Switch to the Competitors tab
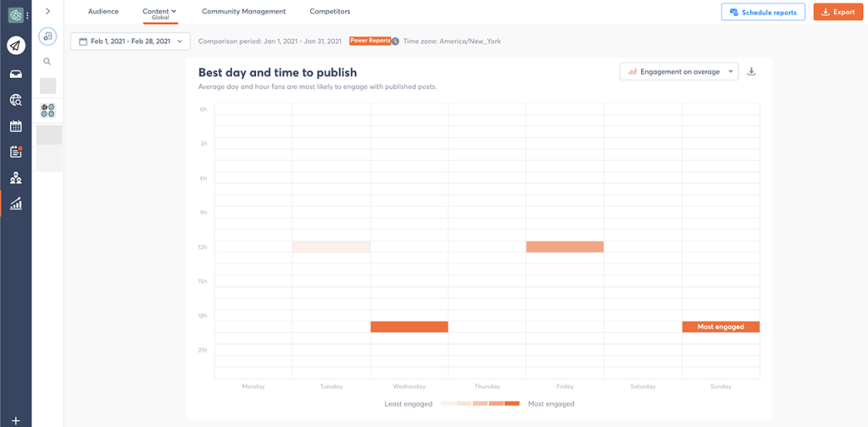This screenshot has height=427, width=868. pos(330,11)
